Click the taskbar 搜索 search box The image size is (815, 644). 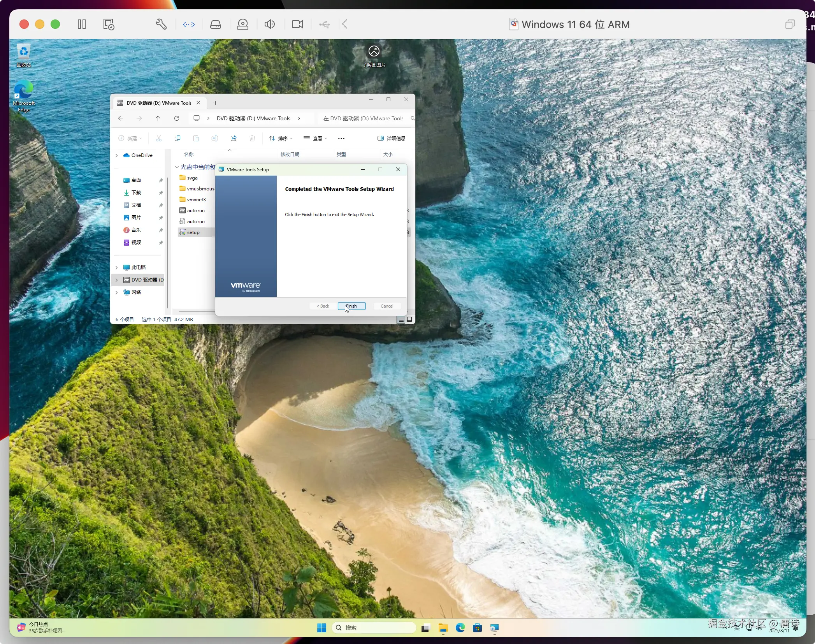374,627
